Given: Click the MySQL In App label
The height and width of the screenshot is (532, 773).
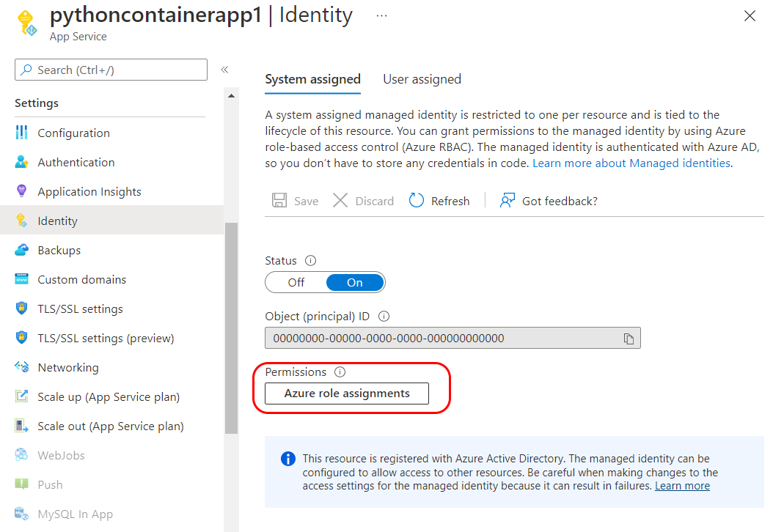Looking at the screenshot, I should [76, 514].
